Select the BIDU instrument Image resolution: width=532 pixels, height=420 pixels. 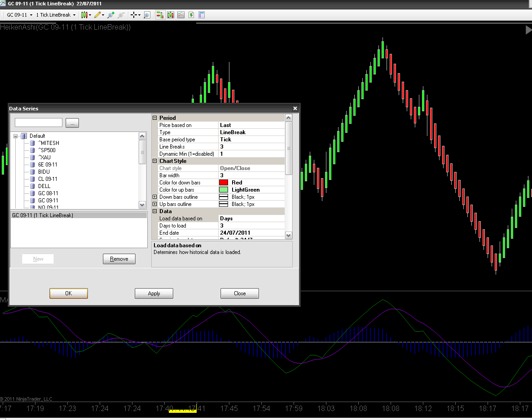click(44, 172)
